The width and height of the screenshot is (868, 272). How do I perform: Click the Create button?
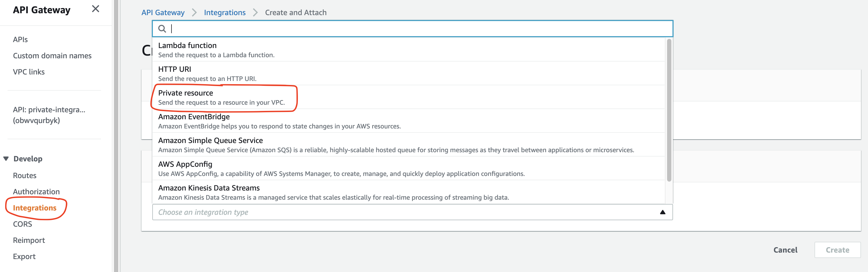tap(837, 250)
